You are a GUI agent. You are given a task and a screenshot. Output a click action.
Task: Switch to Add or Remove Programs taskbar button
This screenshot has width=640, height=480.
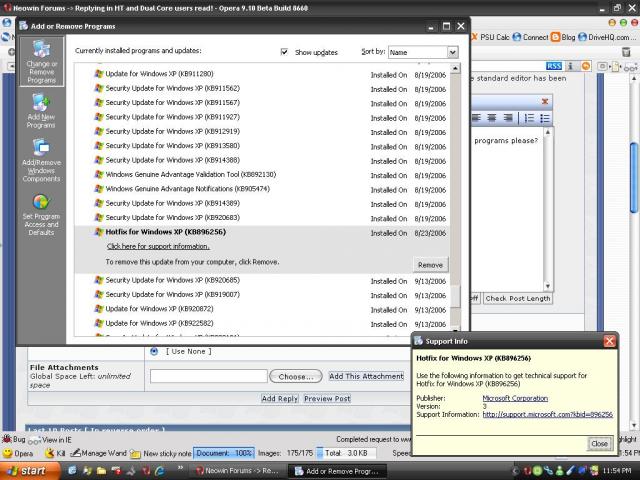338,471
